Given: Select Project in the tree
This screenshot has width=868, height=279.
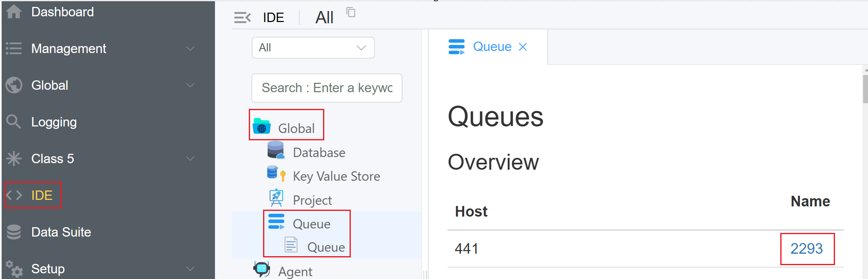Looking at the screenshot, I should point(312,200).
